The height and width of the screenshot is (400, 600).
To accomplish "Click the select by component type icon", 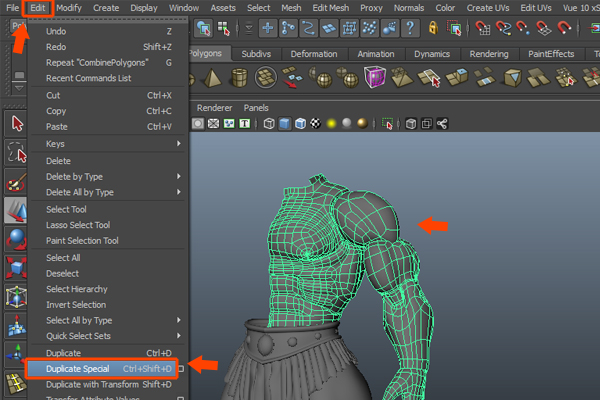I will pos(223,28).
